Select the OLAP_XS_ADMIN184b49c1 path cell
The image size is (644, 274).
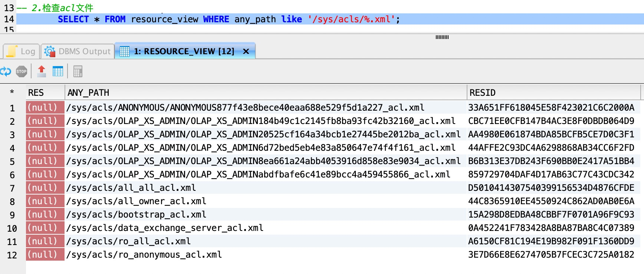coord(266,121)
